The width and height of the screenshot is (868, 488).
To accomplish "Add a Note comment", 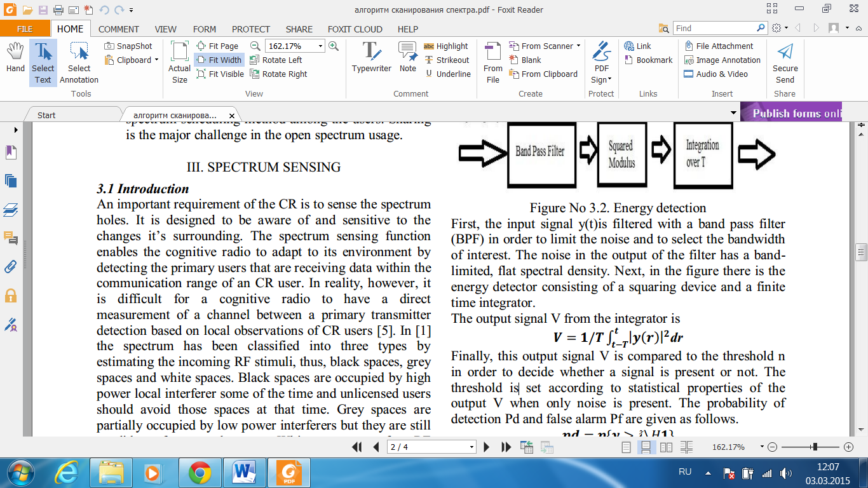I will 408,57.
